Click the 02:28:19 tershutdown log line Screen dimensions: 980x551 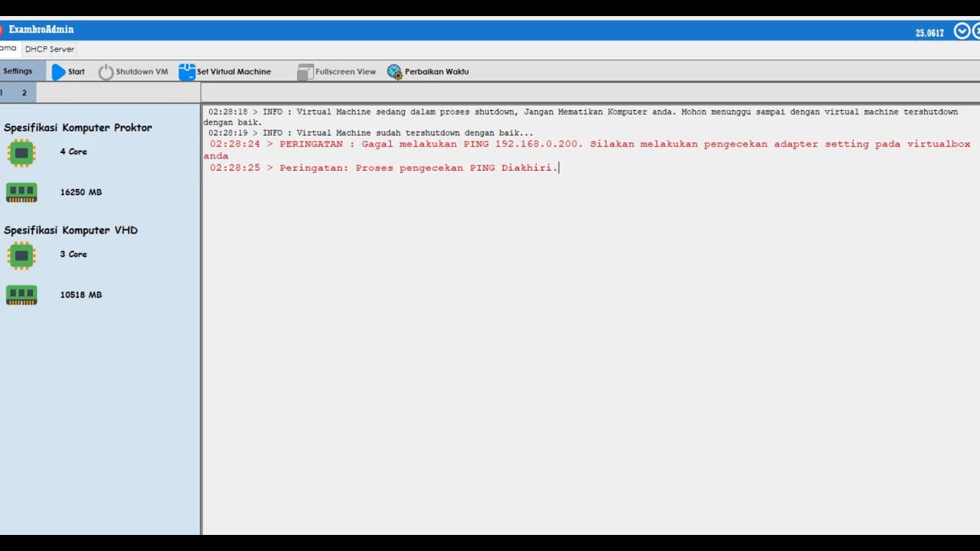371,133
